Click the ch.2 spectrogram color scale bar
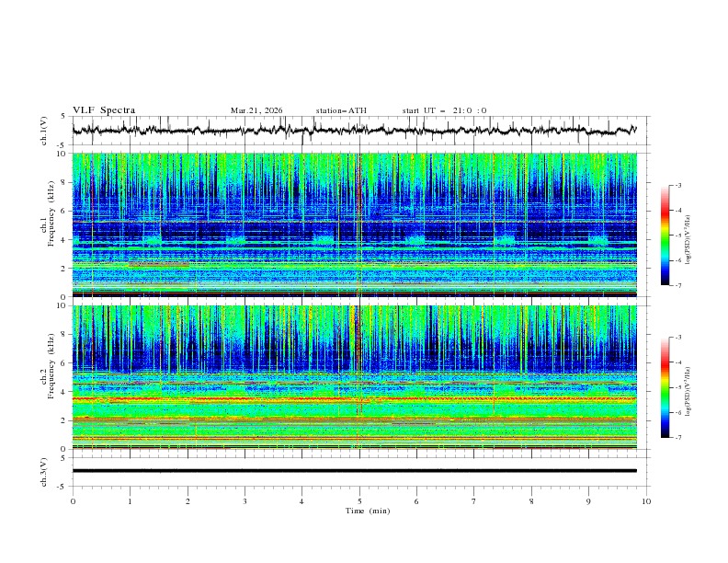 [x=665, y=387]
